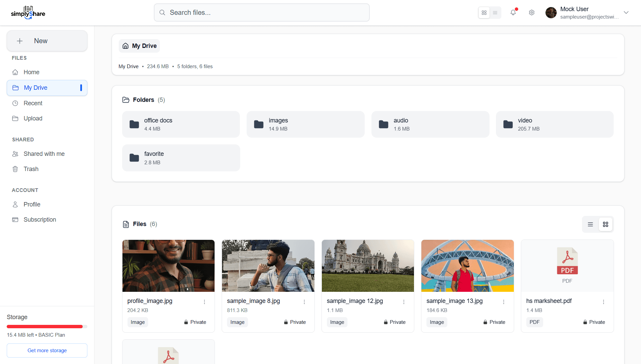The image size is (641, 364).
Task: Click the simplyShare logo
Action: tap(28, 13)
